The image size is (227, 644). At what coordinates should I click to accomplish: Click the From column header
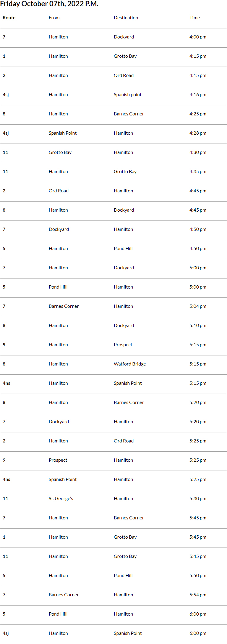click(x=54, y=18)
